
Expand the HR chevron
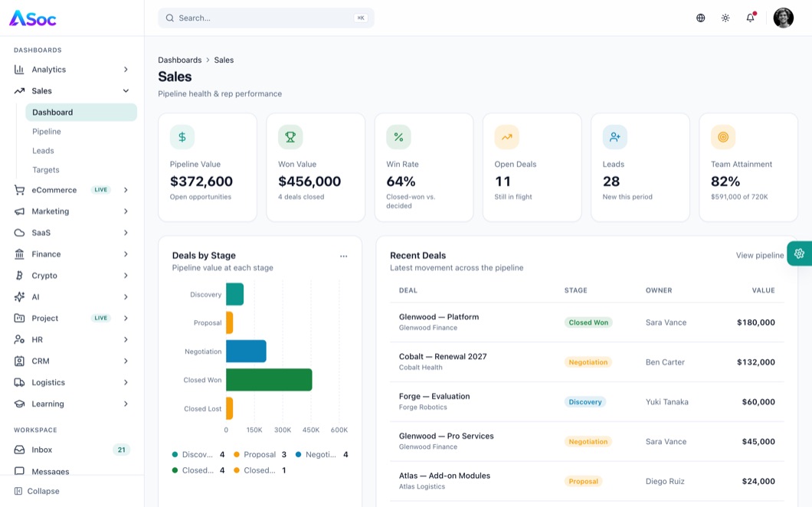126,340
